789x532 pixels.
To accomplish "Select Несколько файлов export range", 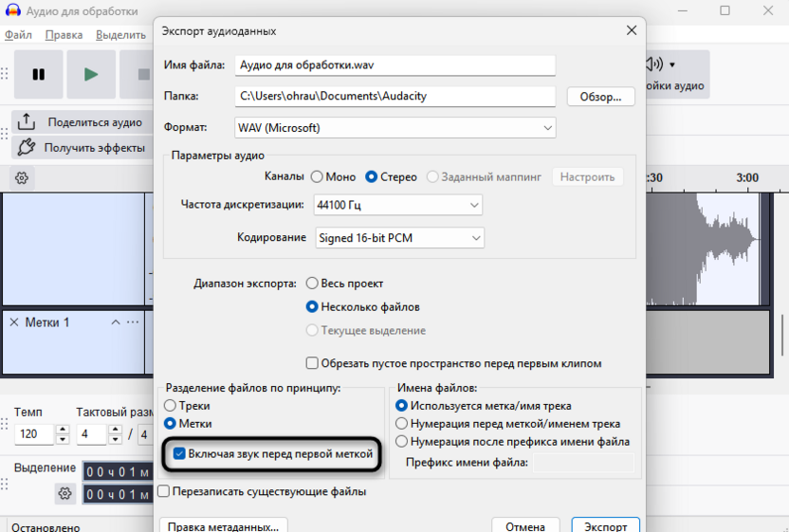I will [312, 306].
